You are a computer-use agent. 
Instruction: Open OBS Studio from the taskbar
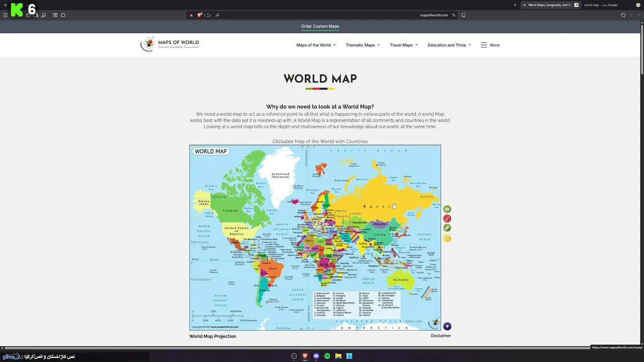[294, 356]
